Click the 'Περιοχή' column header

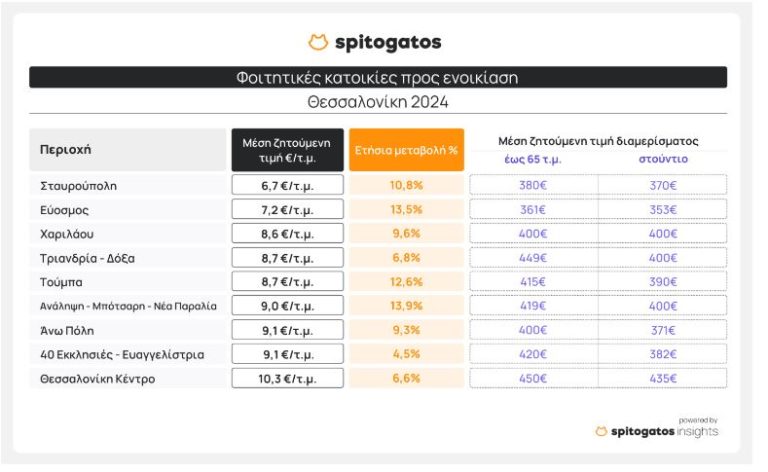point(66,149)
